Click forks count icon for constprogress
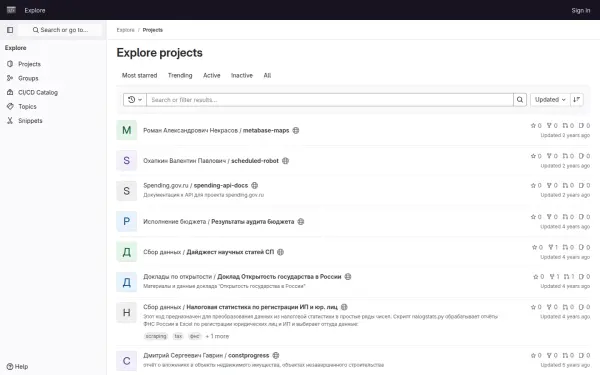The height and width of the screenshot is (375, 600). [552, 355]
